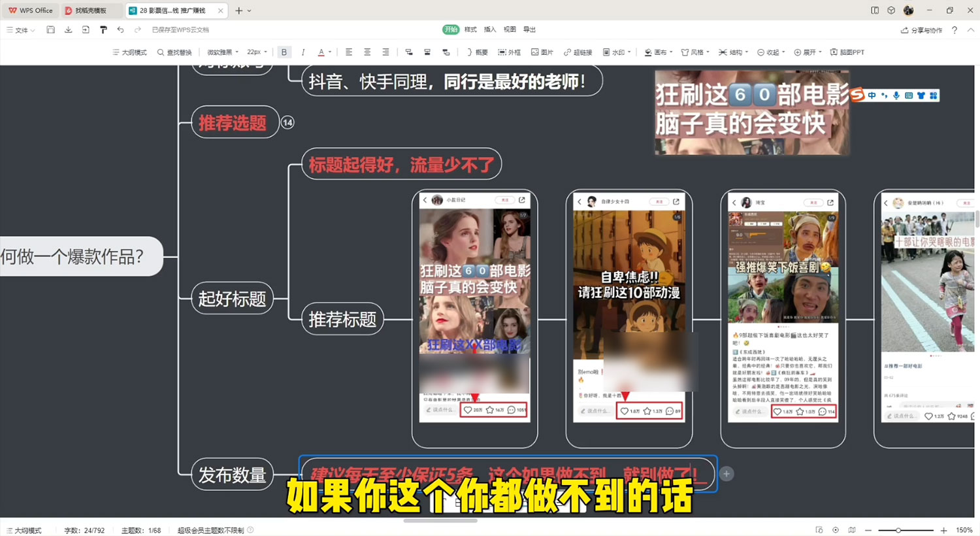Generate a 脑图PPT from the mind map
The image size is (980, 536).
847,52
